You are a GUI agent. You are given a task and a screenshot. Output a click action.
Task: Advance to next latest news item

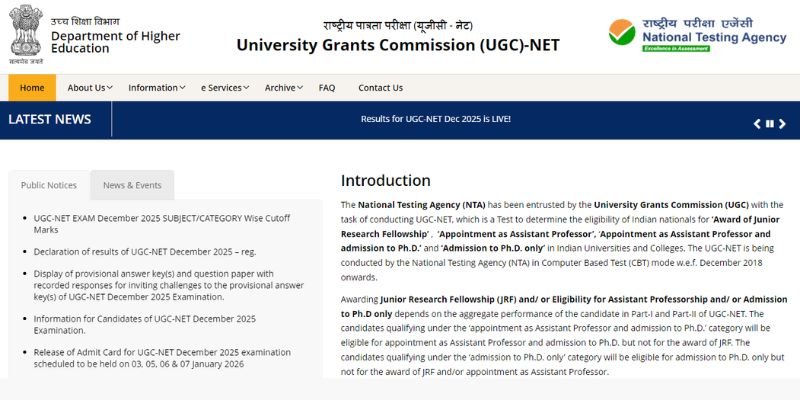point(783,123)
